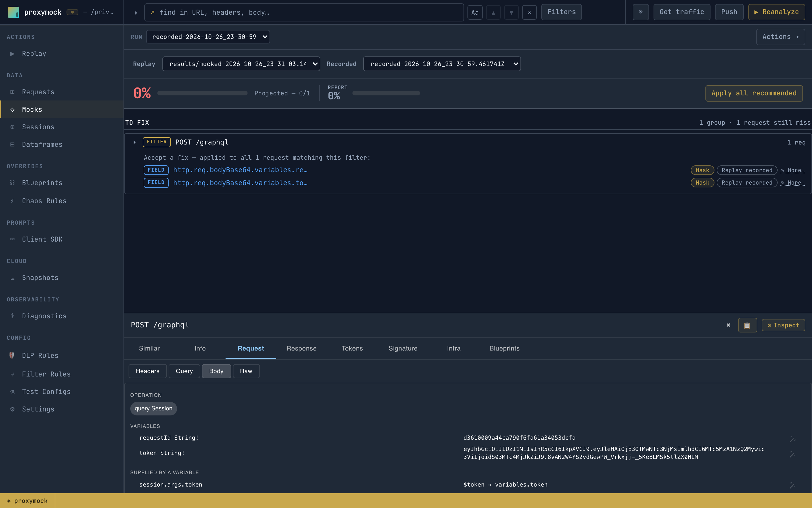Toggle the recording switch next to proxymock
The width and height of the screenshot is (812, 508).
(x=72, y=12)
